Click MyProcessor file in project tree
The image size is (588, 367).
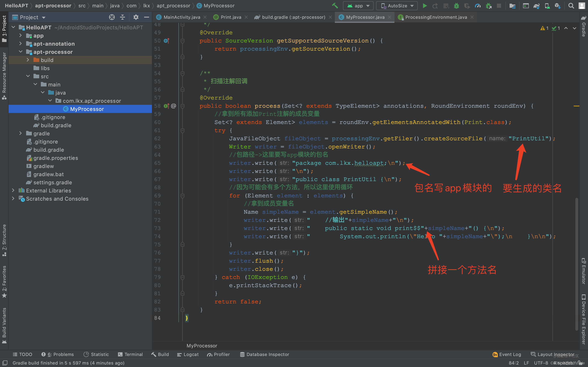[87, 109]
